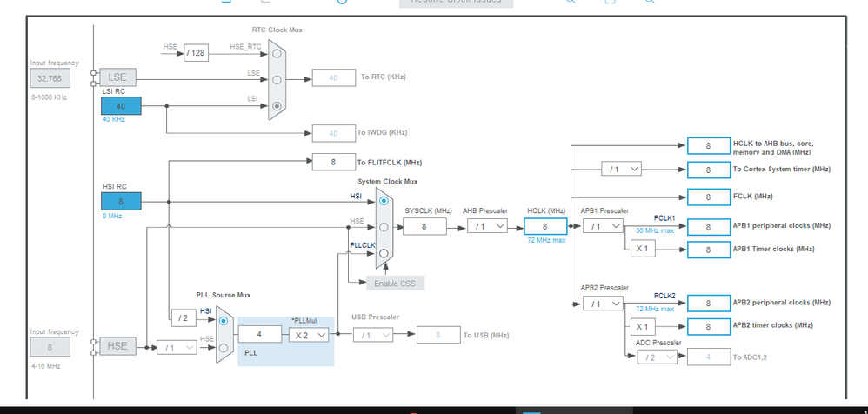The image size is (868, 414).
Task: Select HSI in PLL Source Mux
Action: click(x=224, y=321)
